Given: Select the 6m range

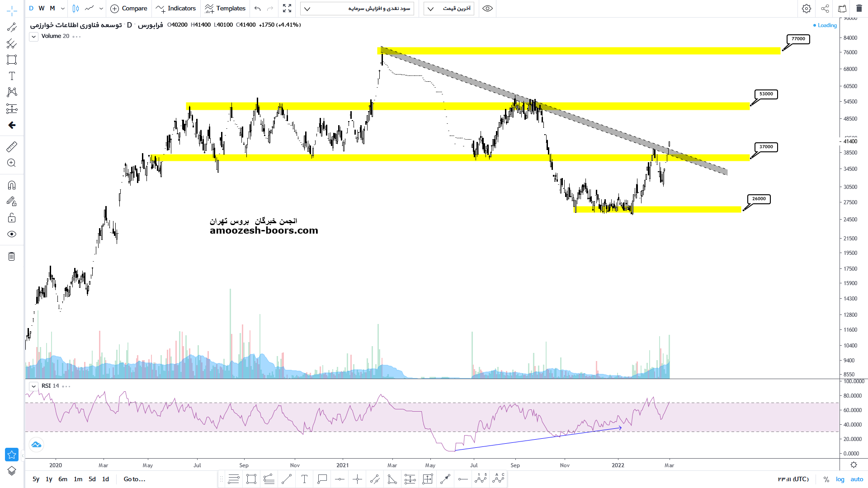Looking at the screenshot, I should click(63, 479).
